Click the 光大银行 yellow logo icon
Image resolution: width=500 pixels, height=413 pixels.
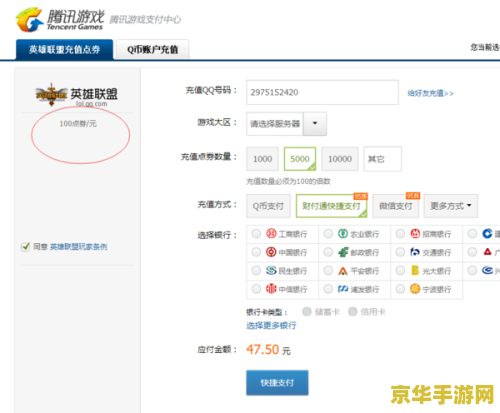click(415, 270)
